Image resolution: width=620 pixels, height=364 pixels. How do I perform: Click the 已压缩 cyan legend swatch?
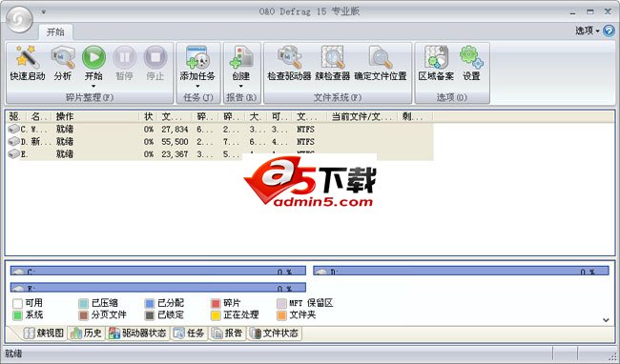[83, 303]
